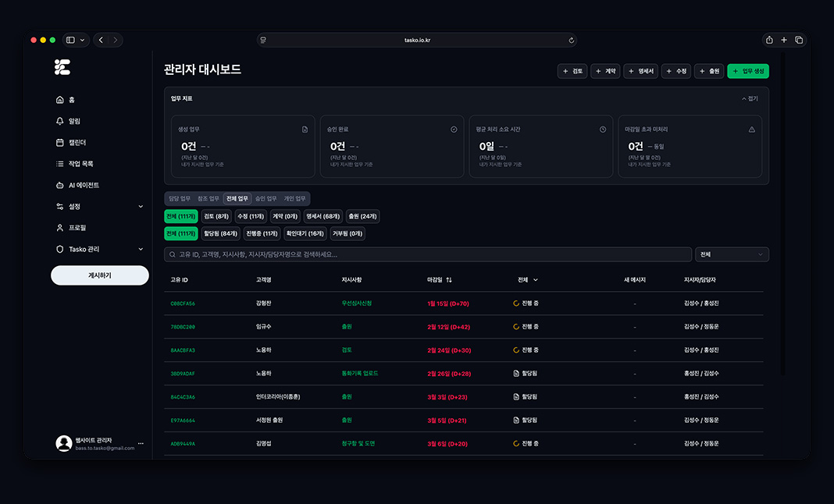Open the 전체 status column dropdown header

coord(528,279)
